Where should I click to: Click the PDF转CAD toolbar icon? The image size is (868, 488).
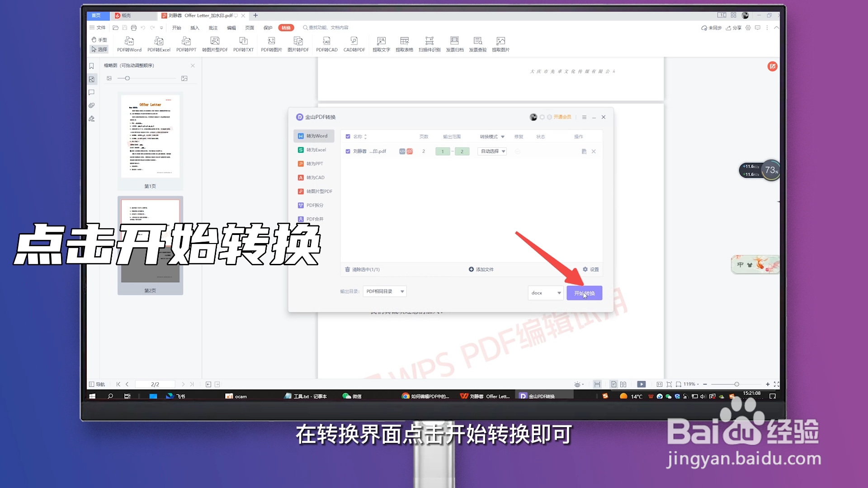coord(327,43)
